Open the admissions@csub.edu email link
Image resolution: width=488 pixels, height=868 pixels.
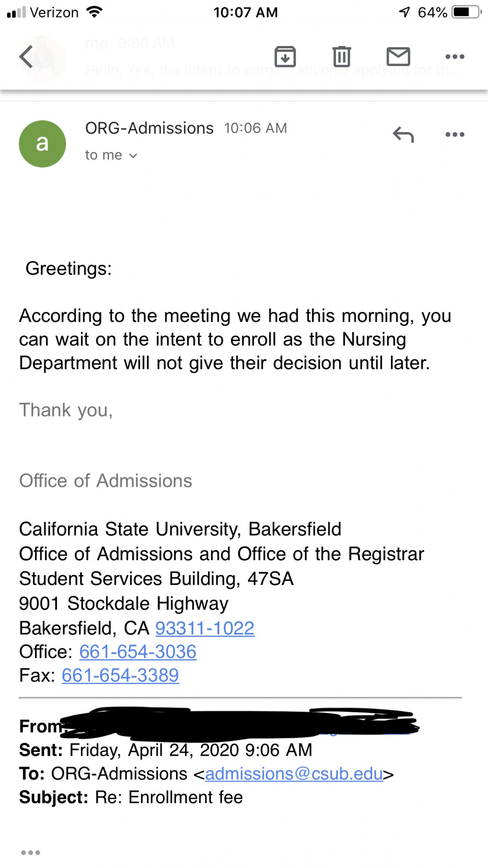(294, 774)
